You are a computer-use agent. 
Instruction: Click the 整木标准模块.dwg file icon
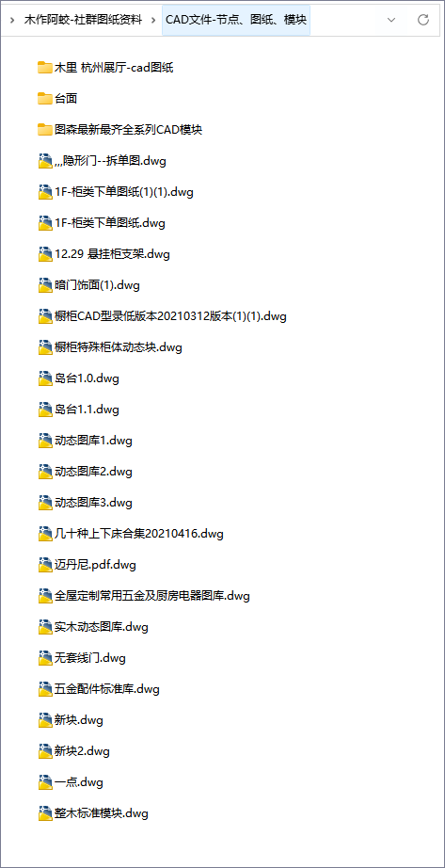(45, 813)
